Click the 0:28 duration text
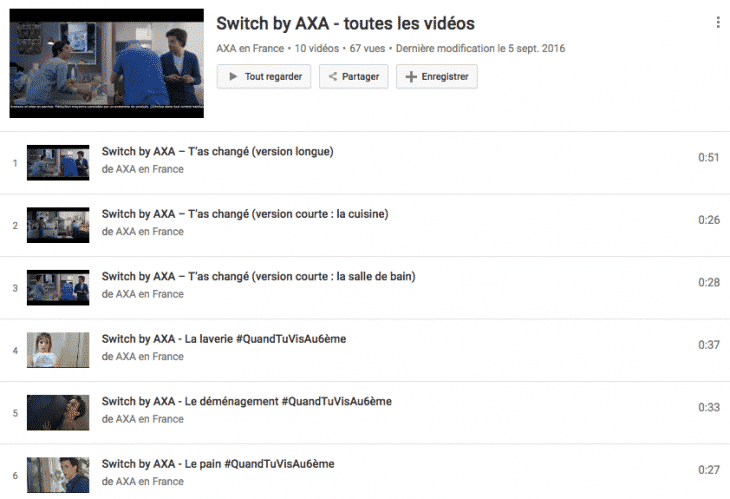730x499 pixels. pos(709,283)
